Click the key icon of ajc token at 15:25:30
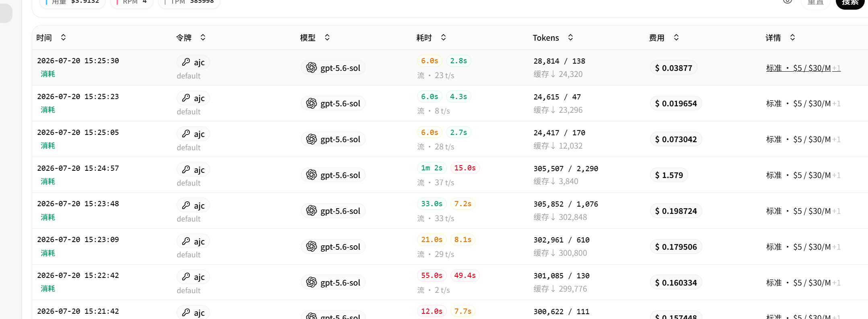This screenshot has width=868, height=319. click(x=186, y=62)
